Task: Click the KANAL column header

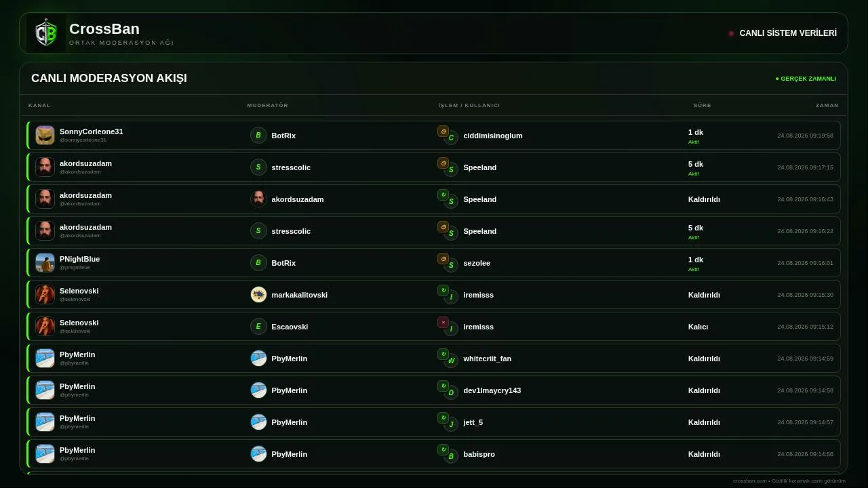Action: click(x=39, y=105)
